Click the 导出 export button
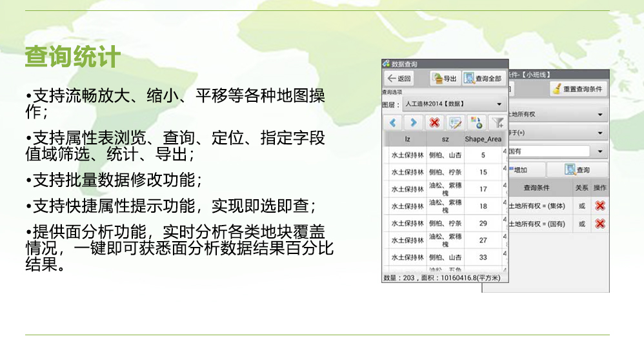The width and height of the screenshot is (644, 352). pos(444,79)
